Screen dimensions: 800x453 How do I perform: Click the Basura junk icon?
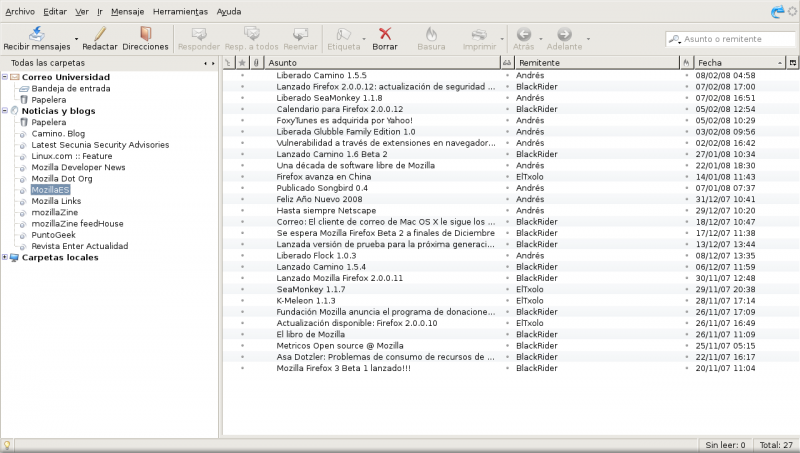pos(431,34)
